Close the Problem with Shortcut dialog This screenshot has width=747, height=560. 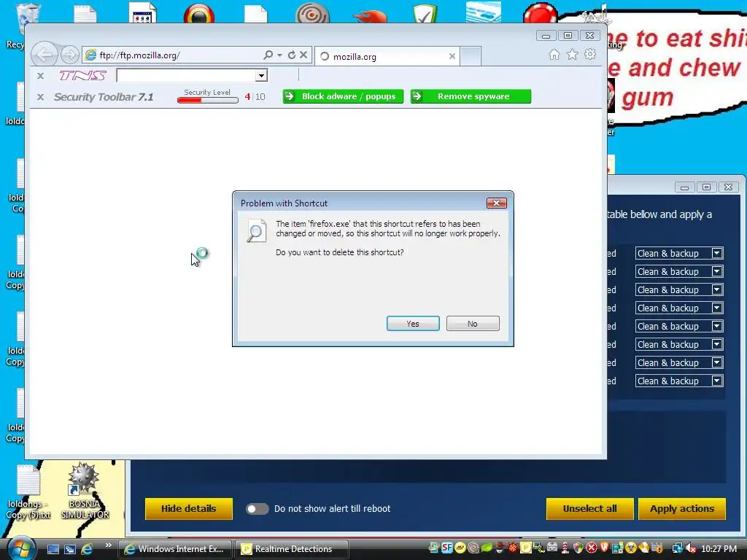(x=496, y=203)
